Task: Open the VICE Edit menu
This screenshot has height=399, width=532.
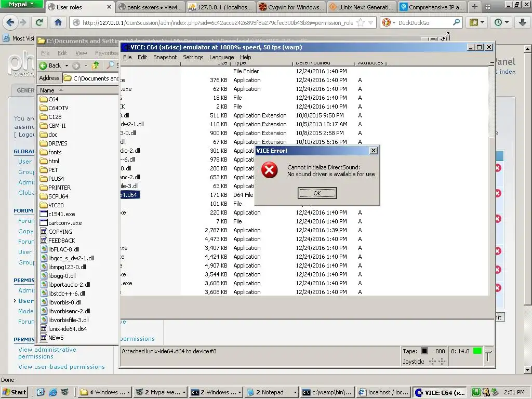Action: [142, 57]
